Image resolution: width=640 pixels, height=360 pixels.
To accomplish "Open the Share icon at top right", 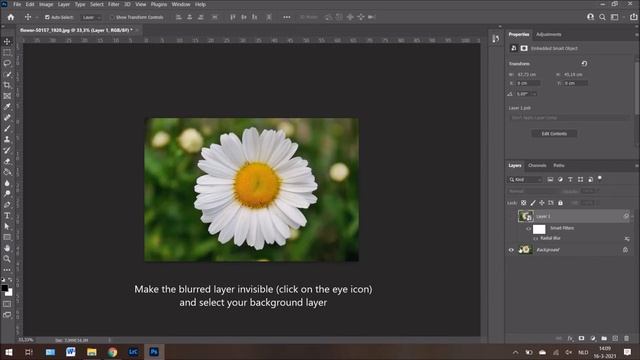I will point(633,17).
